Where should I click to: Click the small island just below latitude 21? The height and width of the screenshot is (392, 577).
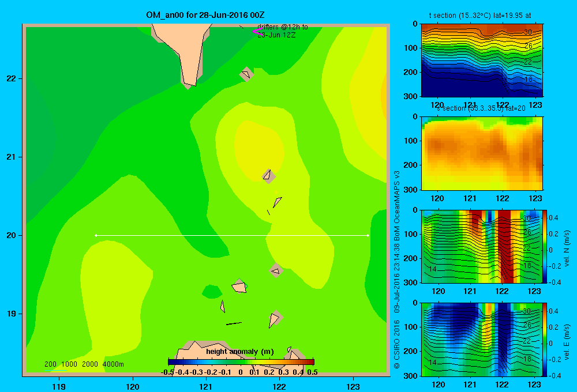click(268, 176)
